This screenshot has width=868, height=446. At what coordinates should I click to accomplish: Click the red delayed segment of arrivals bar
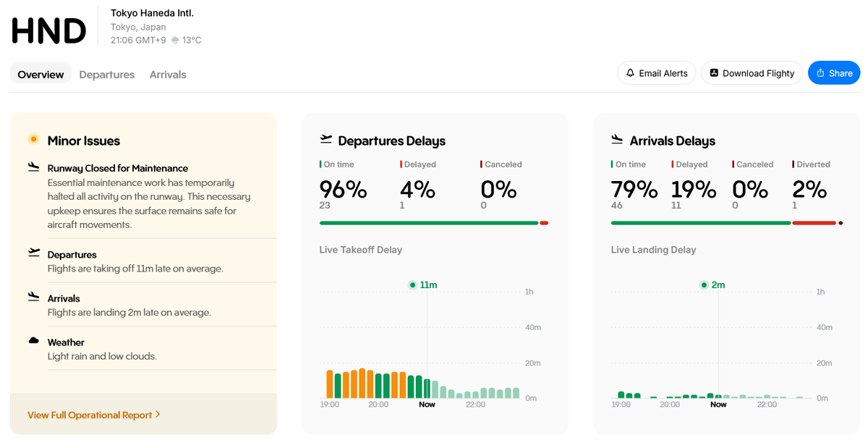[814, 223]
